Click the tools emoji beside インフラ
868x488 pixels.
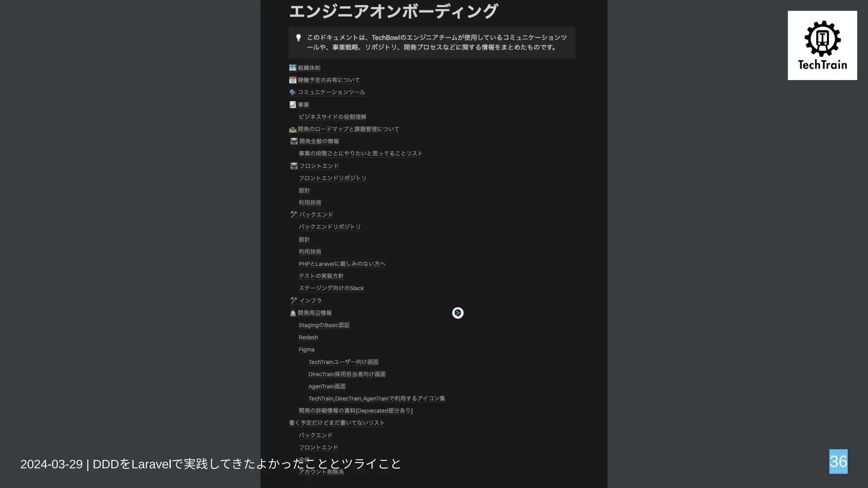[294, 300]
